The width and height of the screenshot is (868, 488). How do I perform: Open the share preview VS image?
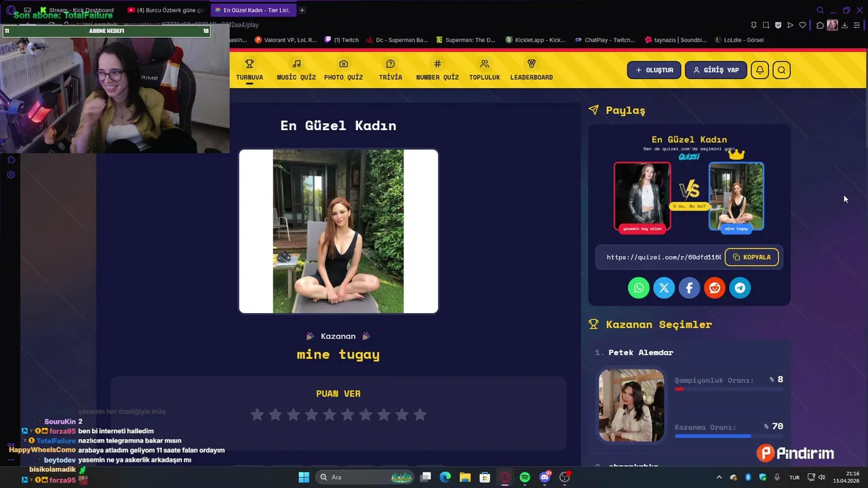pos(689,184)
